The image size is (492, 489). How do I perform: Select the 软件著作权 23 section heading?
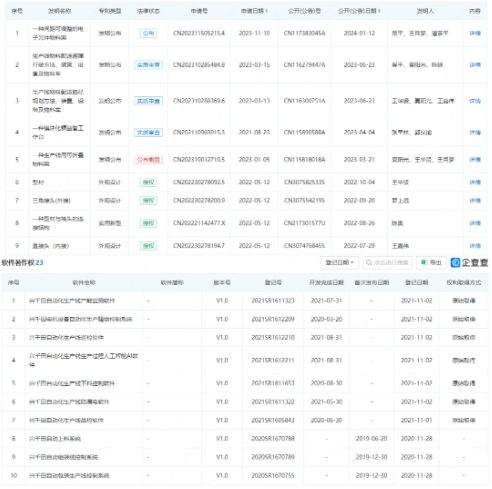[22, 263]
